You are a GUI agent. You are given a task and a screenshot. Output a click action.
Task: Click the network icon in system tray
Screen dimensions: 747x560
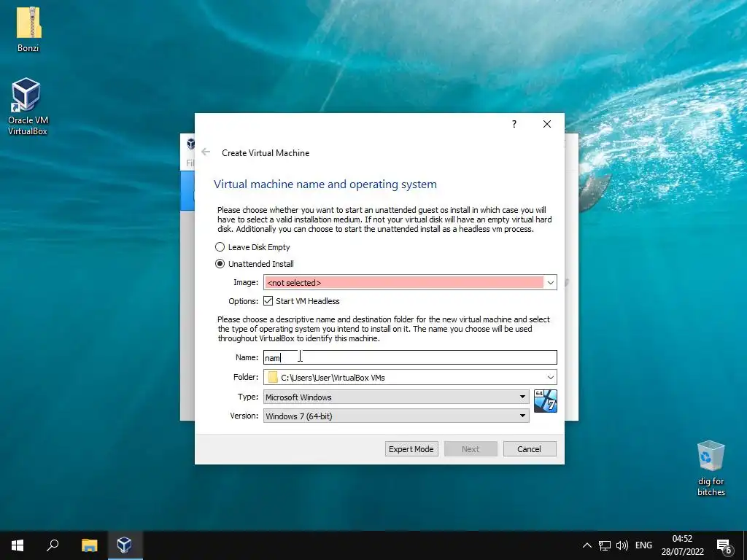click(x=605, y=545)
